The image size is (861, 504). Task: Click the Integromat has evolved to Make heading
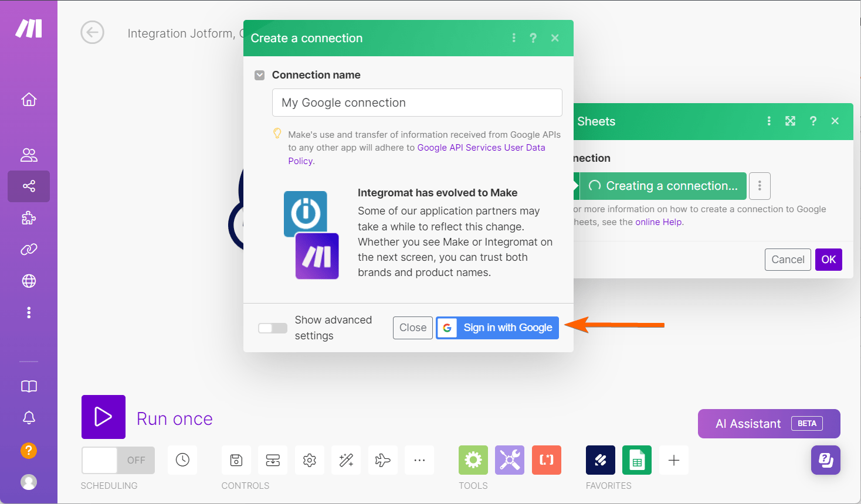[x=438, y=193]
